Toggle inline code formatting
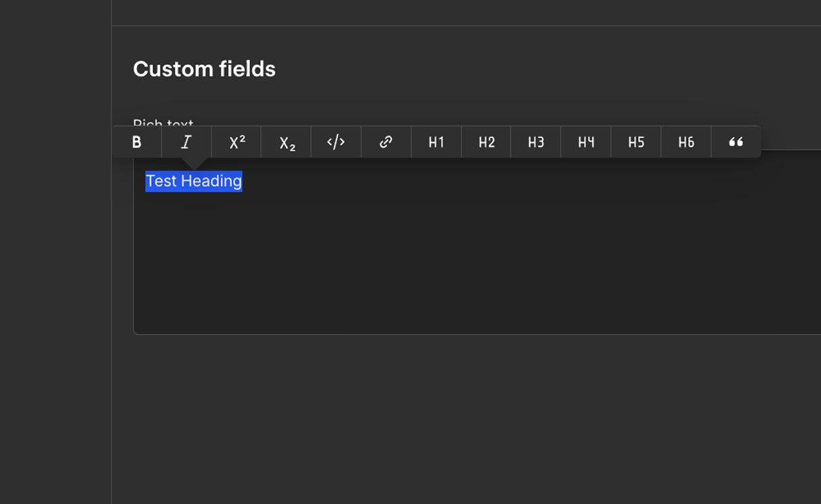The height and width of the screenshot is (504, 821). [336, 142]
